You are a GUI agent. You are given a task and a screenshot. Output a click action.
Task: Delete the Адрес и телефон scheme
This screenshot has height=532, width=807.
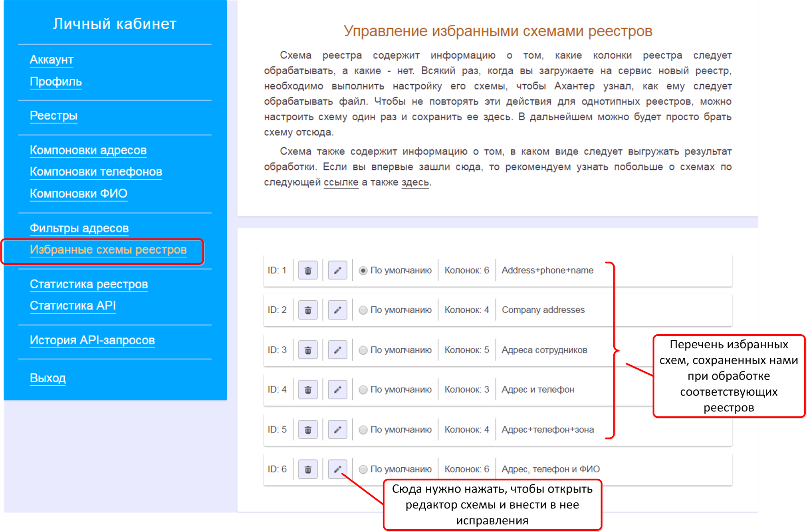point(308,389)
